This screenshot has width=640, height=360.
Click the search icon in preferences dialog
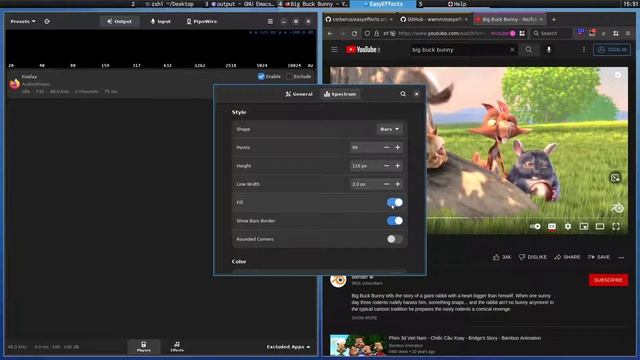(x=403, y=94)
